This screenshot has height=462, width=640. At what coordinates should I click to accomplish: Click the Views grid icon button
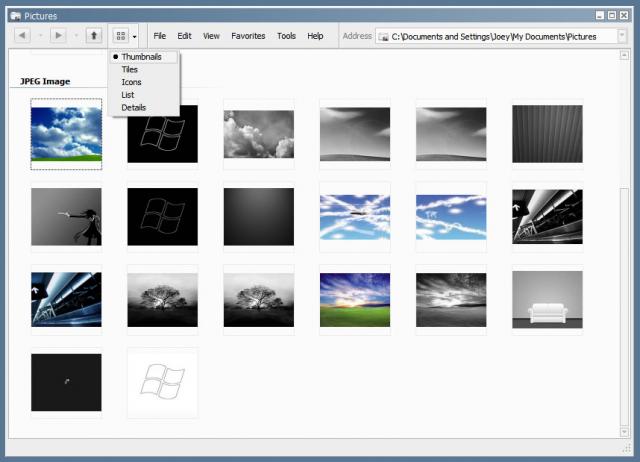pos(121,36)
